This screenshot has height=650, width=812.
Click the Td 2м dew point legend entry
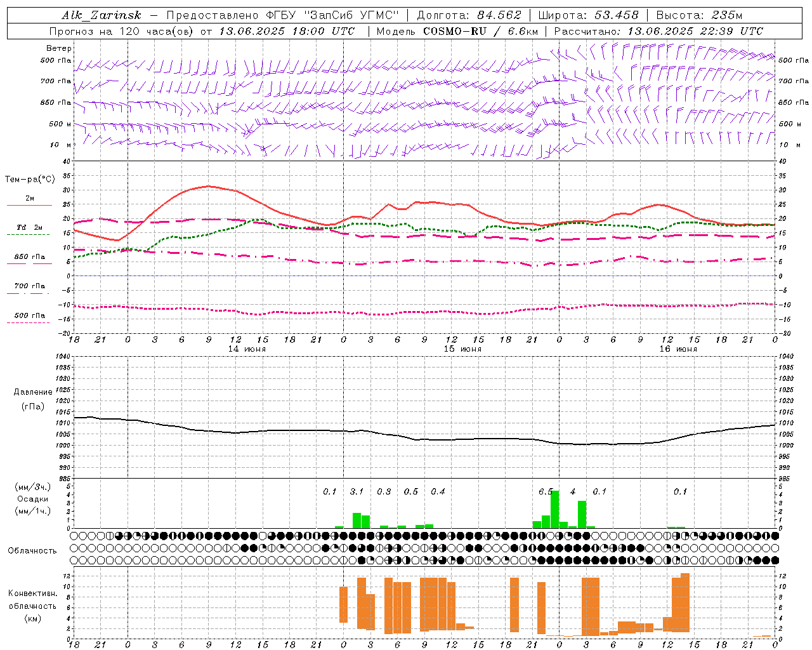pyautogui.click(x=30, y=227)
